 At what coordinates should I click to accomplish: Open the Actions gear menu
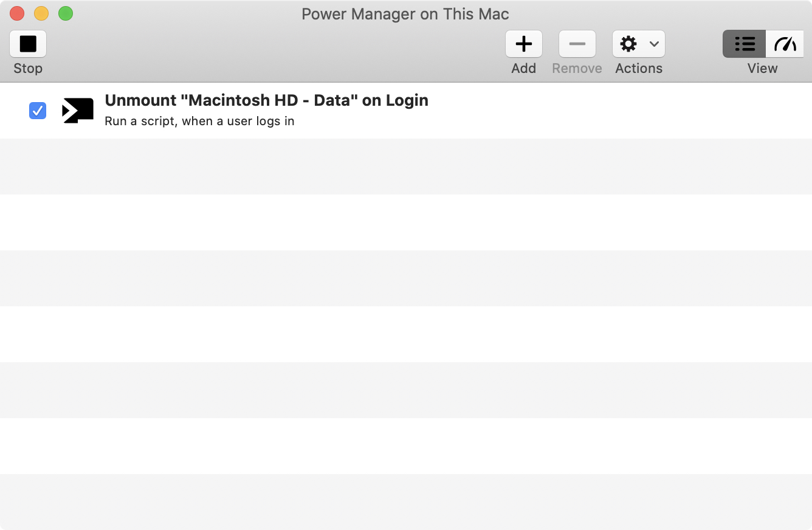click(x=639, y=44)
